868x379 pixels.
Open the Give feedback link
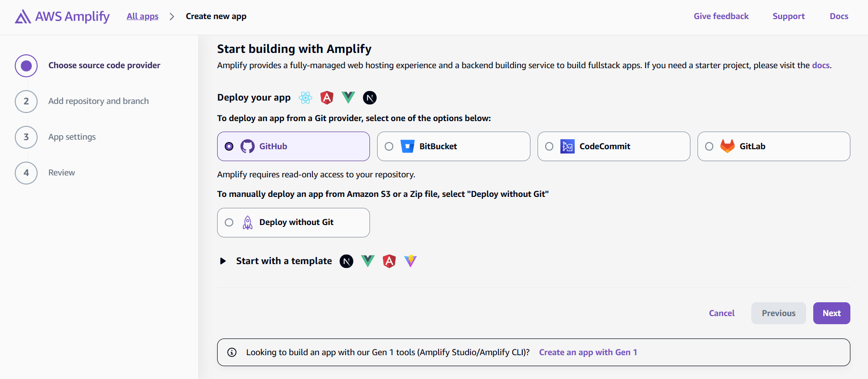(721, 16)
